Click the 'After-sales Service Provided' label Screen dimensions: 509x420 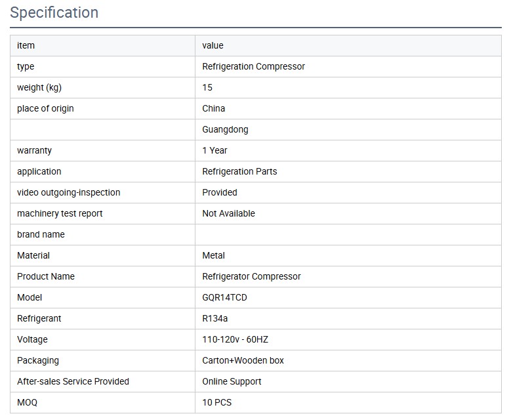(x=73, y=381)
